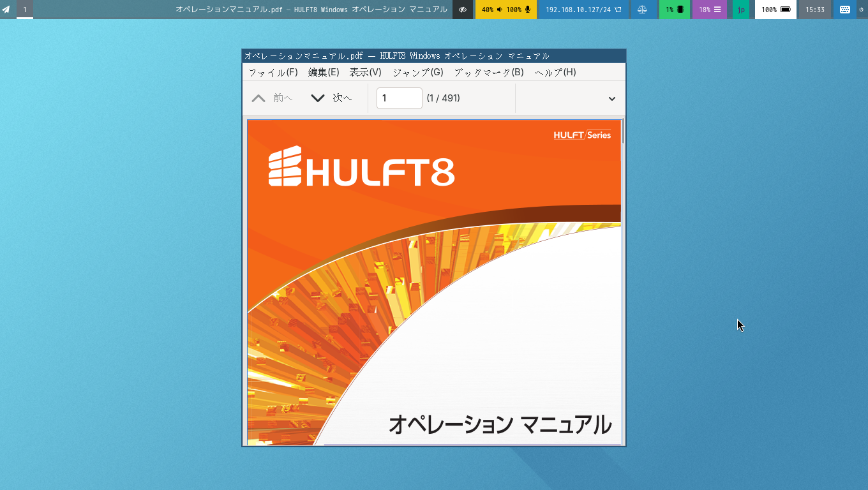Click the オペレーション マニュアル title on the cover
This screenshot has height=490, width=868.
click(x=500, y=424)
